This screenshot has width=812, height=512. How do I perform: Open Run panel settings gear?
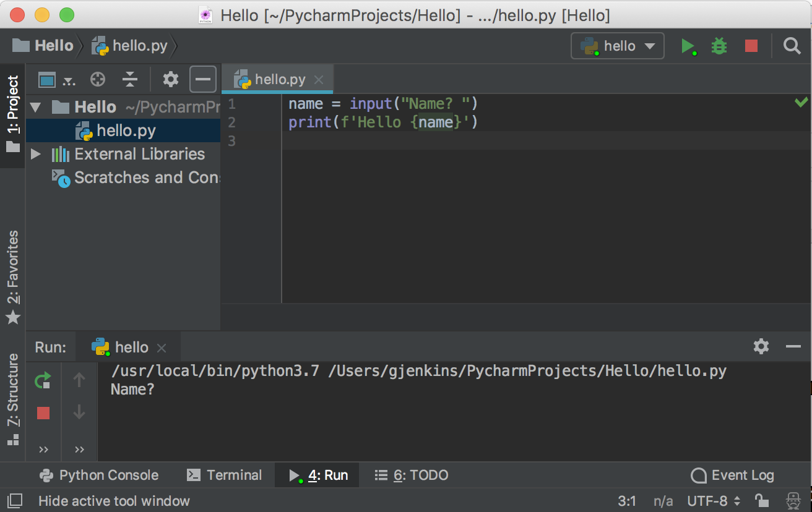(761, 346)
